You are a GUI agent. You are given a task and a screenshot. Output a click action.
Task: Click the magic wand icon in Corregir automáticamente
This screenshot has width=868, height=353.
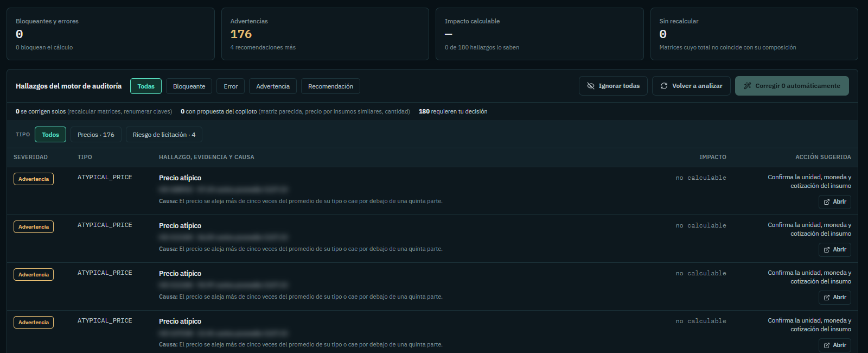tap(748, 86)
